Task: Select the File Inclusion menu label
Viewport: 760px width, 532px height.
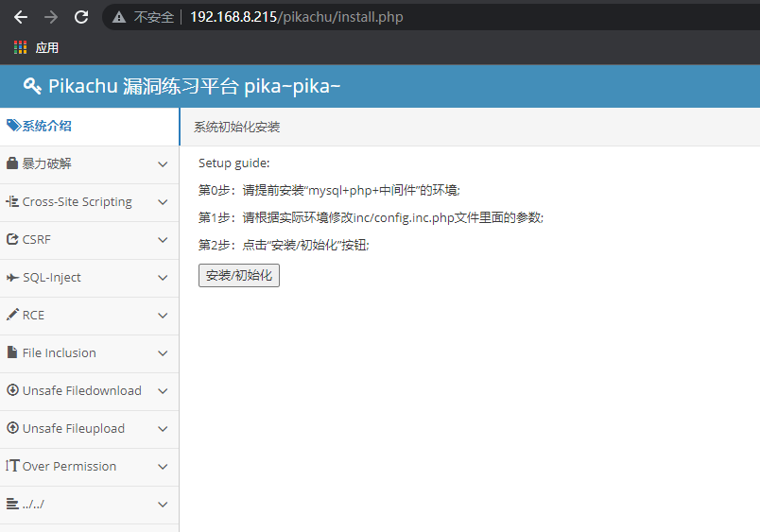Action: click(60, 352)
